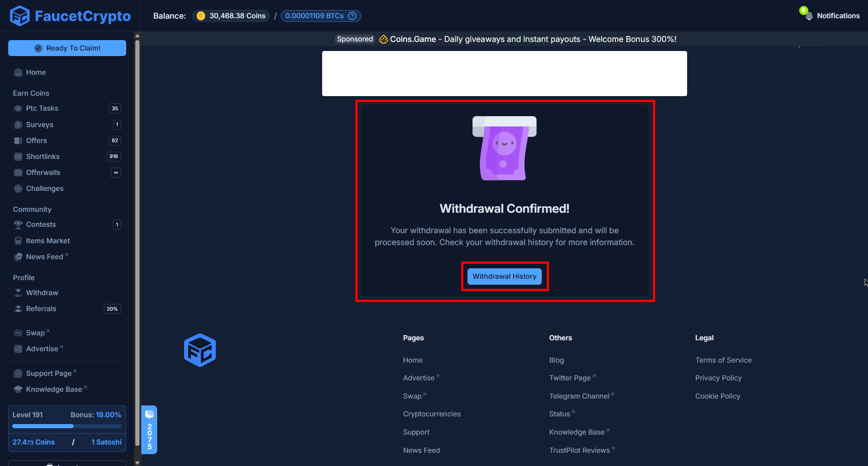Image resolution: width=868 pixels, height=466 pixels.
Task: Open Offerwalls using its sidebar icon
Action: (18, 172)
